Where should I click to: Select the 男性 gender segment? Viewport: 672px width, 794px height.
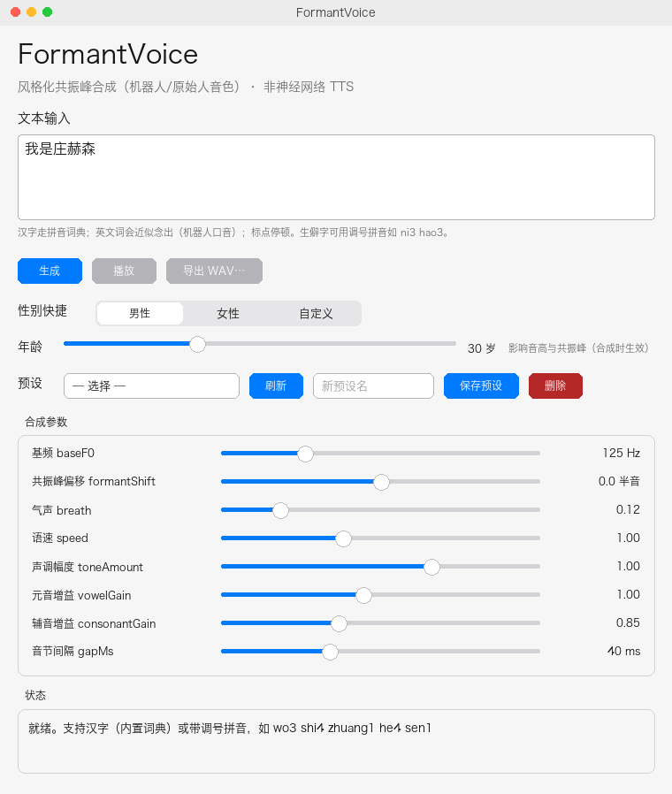[x=140, y=314]
